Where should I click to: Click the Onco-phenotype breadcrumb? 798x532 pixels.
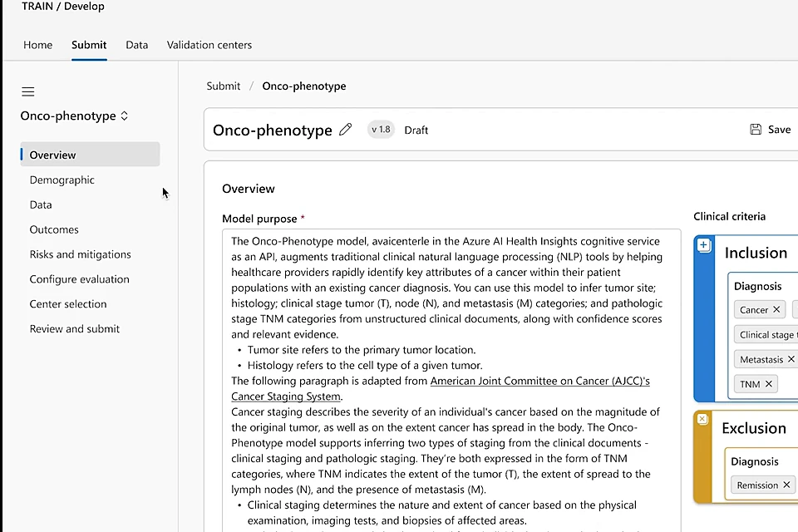304,86
